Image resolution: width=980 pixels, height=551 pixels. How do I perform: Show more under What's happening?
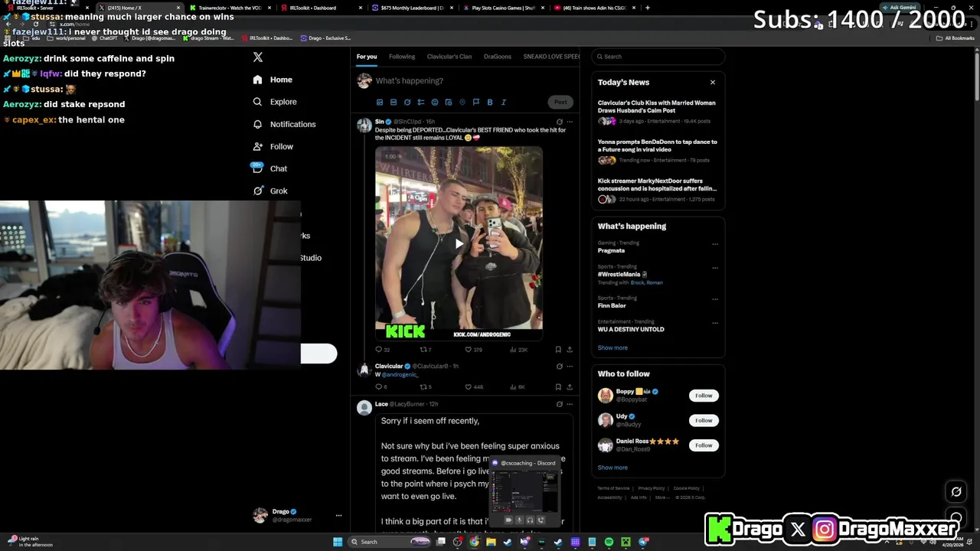click(612, 347)
